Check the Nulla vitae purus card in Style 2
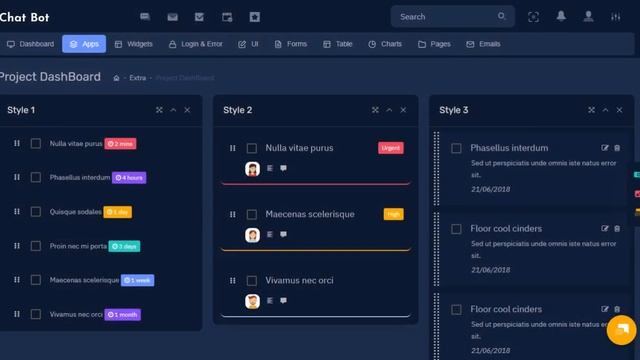 click(x=252, y=148)
